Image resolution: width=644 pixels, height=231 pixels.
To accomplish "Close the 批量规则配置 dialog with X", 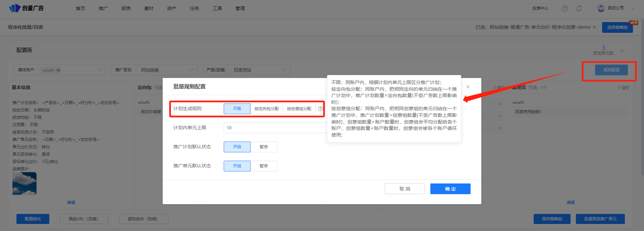I will 468,87.
